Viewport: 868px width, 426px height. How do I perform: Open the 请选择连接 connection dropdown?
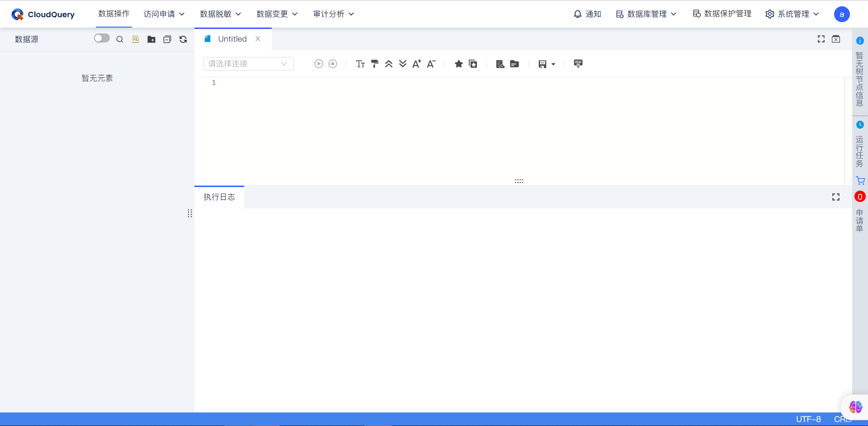(x=249, y=64)
